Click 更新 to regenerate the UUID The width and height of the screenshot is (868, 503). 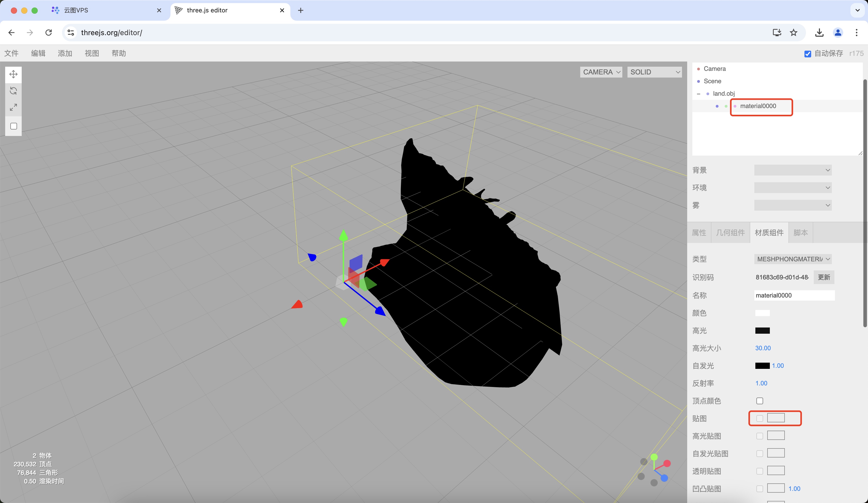[x=824, y=277]
